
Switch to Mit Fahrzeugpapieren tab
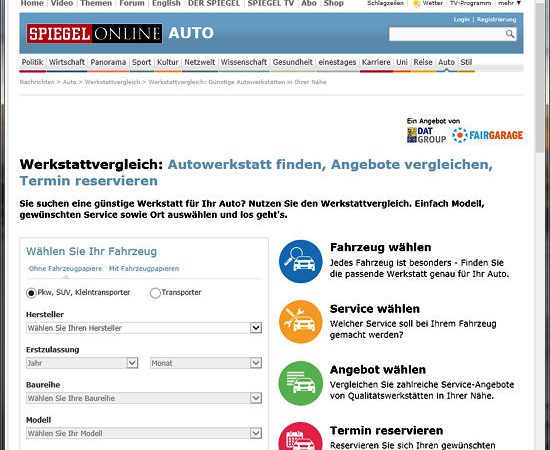[x=144, y=269]
